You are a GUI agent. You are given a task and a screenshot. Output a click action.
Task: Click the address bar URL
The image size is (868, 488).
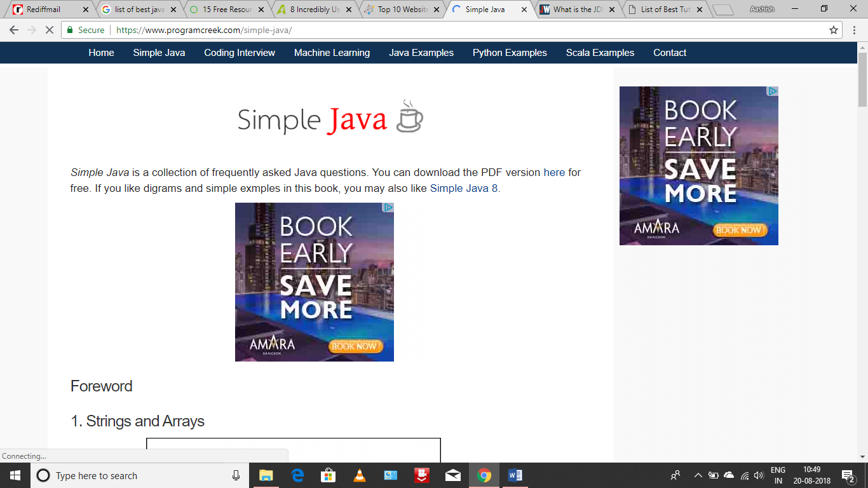click(204, 30)
